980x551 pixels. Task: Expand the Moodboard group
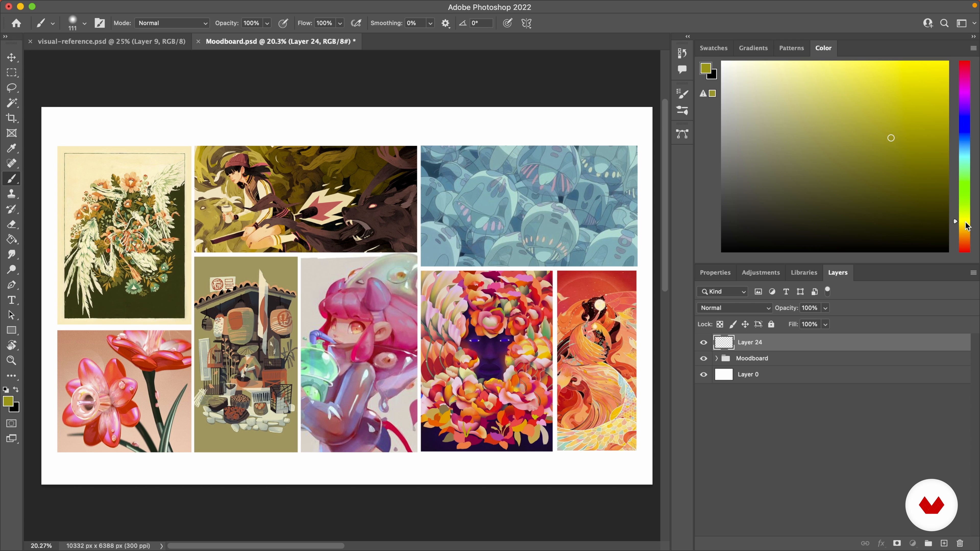(x=716, y=359)
